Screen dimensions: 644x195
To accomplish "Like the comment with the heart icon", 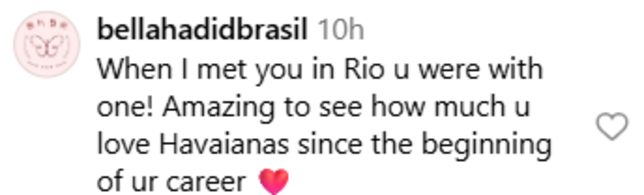I will click(612, 126).
